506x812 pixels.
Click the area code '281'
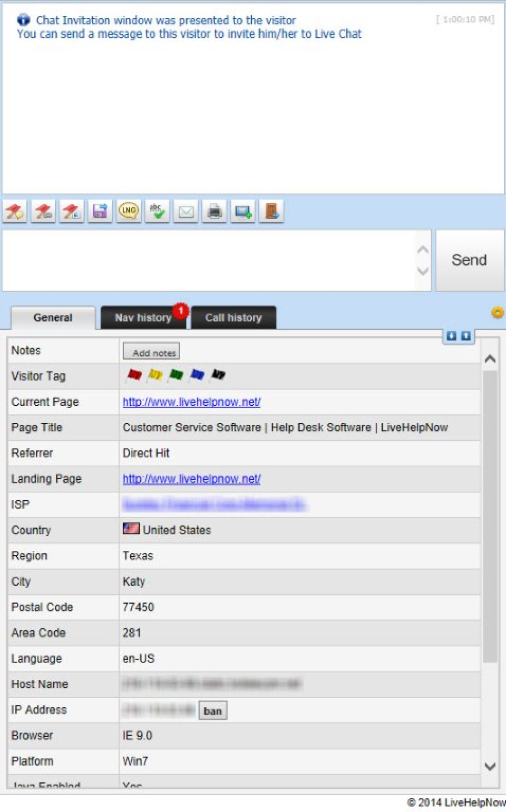[132, 632]
